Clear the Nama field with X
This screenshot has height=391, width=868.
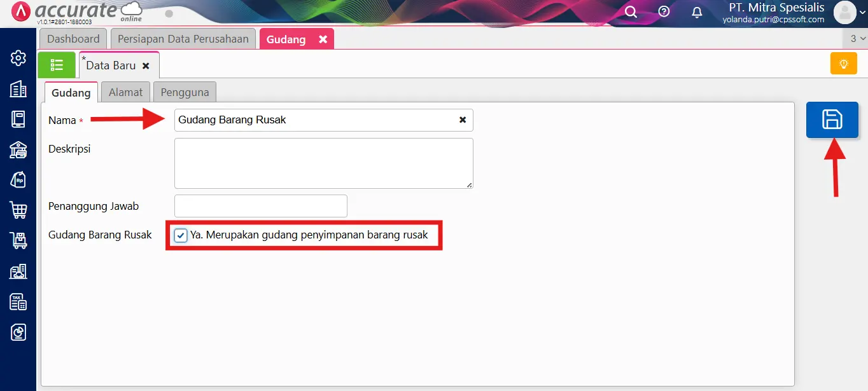pos(463,120)
